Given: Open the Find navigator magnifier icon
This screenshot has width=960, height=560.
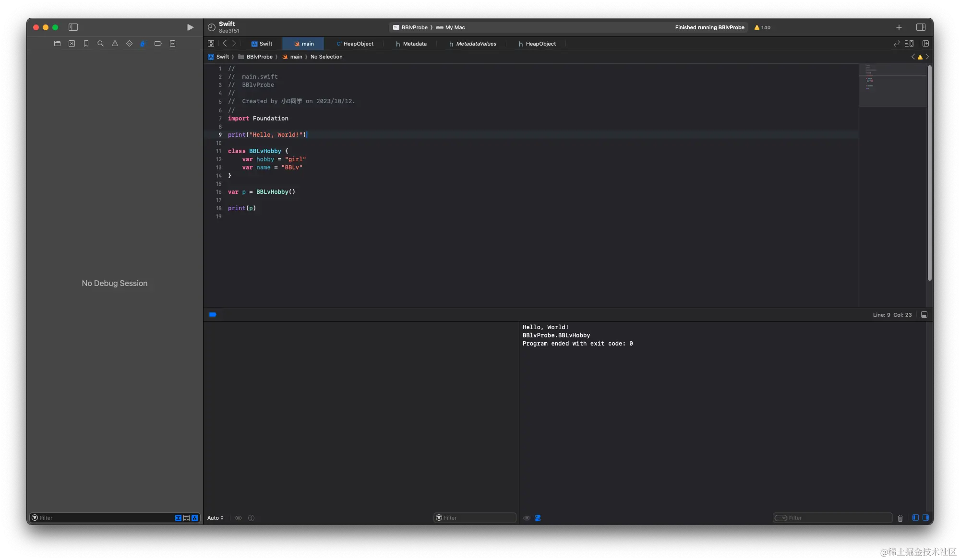Looking at the screenshot, I should [x=100, y=44].
